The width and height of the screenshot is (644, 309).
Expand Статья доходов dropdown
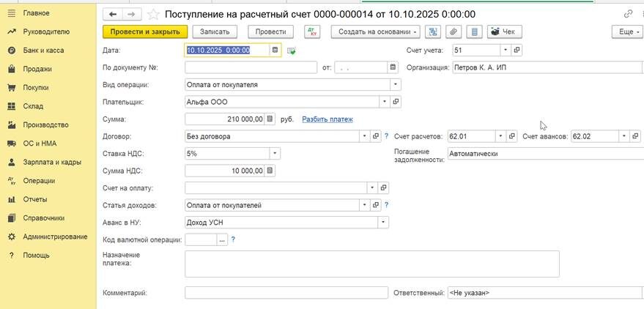click(365, 205)
